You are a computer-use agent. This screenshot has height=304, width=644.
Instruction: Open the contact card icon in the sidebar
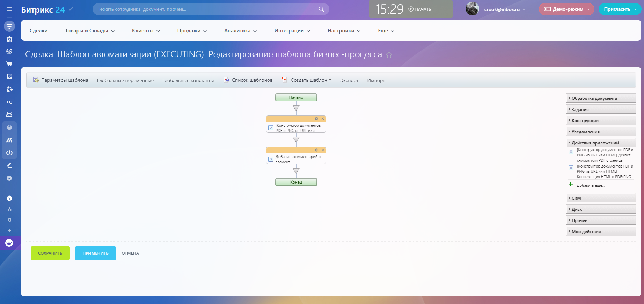point(9,102)
